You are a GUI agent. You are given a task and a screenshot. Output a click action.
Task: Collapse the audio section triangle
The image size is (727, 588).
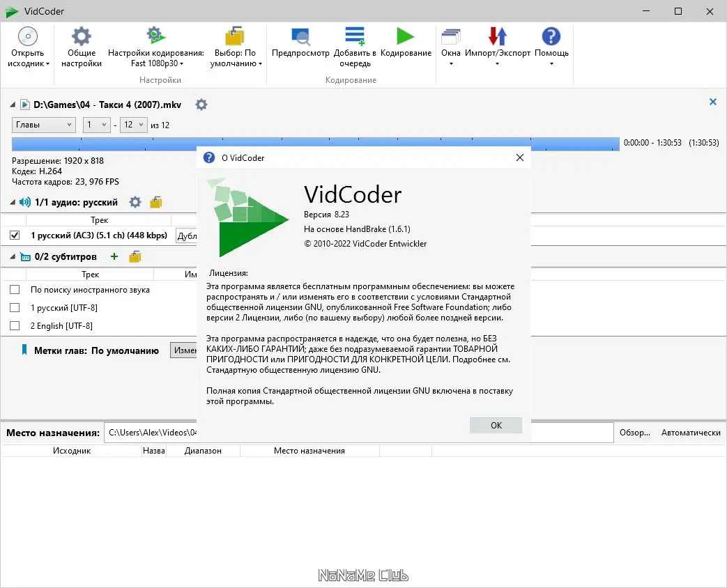coord(13,203)
